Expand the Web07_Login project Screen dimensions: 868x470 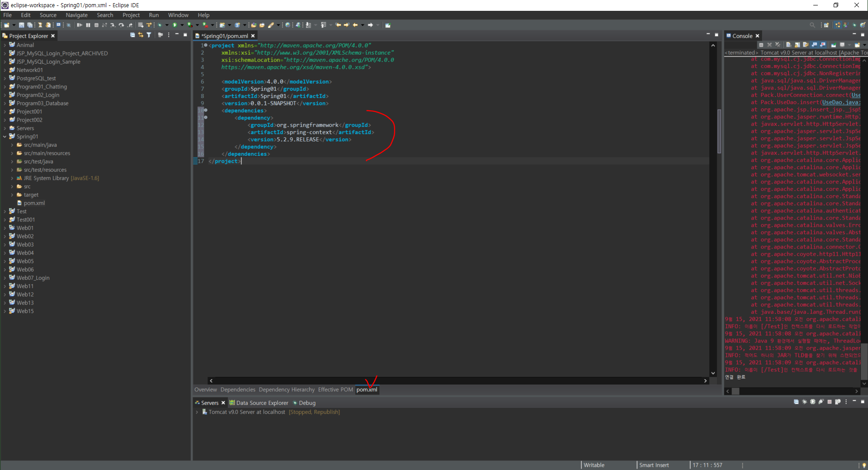(5, 278)
